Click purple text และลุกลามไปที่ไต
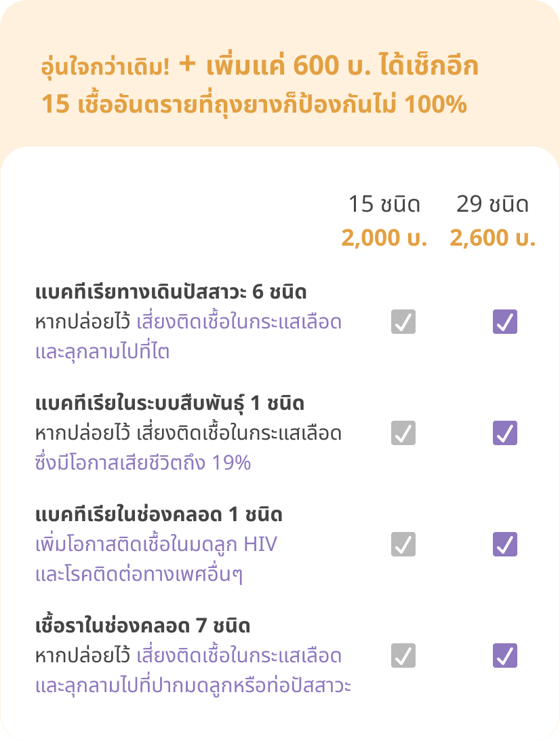This screenshot has height=741, width=560. tap(102, 351)
